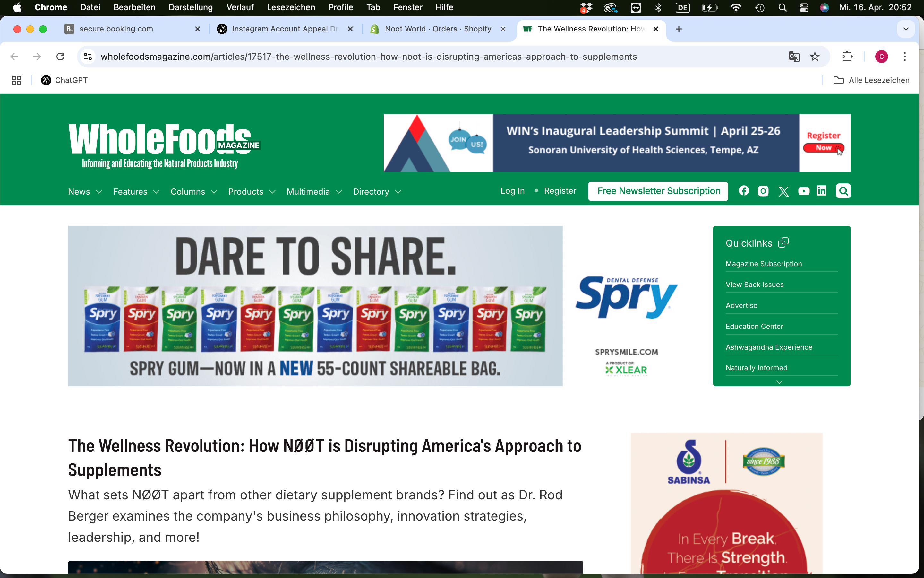Switch to the Instagram Account Appeal tab
Viewport: 924px width, 578px height.
pyautogui.click(x=285, y=29)
